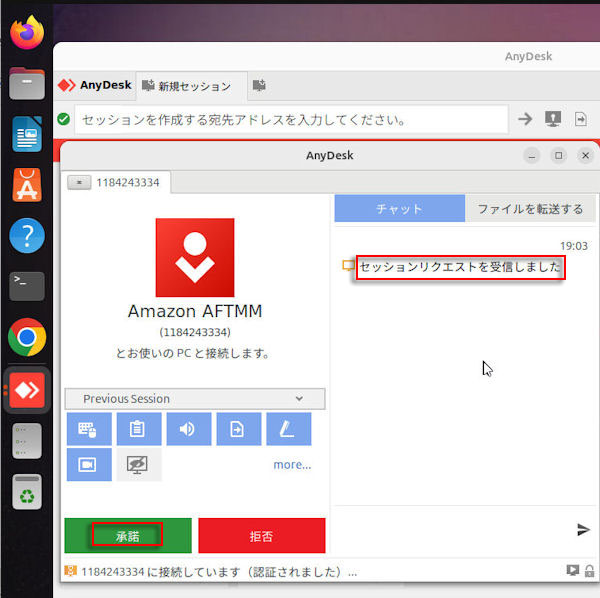Toggle the session recording permission
This screenshot has height=598, width=600.
click(x=89, y=464)
